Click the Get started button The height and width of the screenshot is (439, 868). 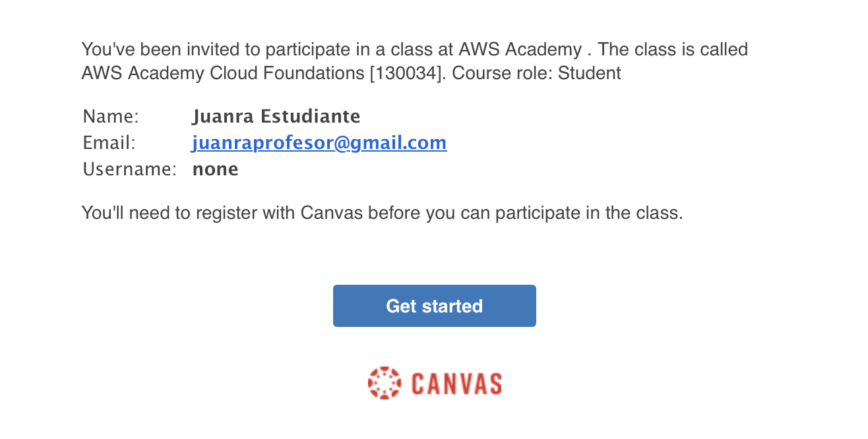coord(434,306)
